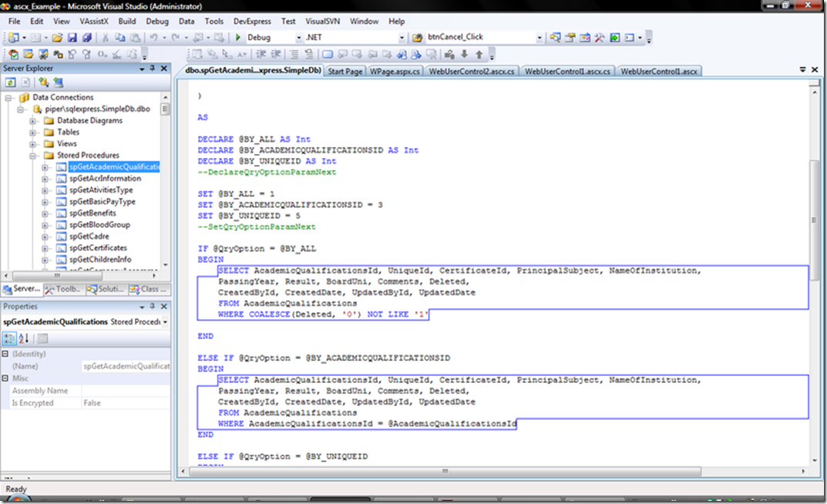Toggle the Categorized view in Properties
The width and height of the screenshot is (827, 504).
9,338
